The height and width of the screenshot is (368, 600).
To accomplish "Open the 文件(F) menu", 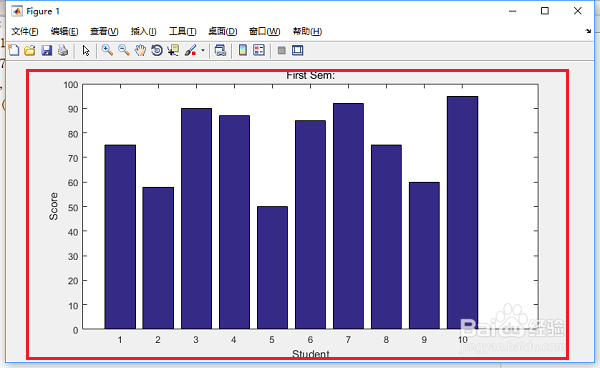I will point(25,31).
